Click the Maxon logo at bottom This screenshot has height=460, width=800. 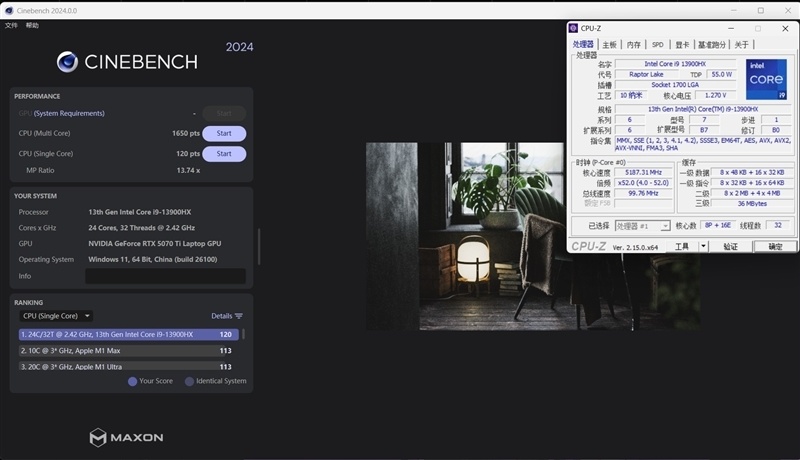(x=127, y=438)
